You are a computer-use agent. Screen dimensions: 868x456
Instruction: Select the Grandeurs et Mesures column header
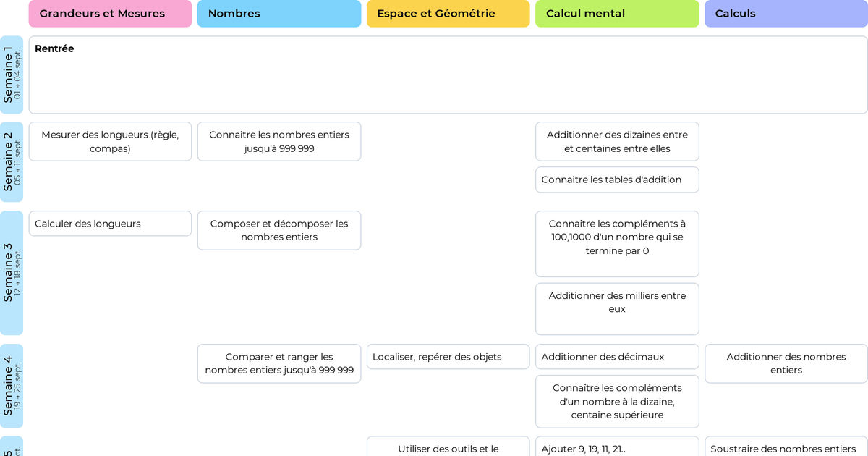tap(110, 14)
